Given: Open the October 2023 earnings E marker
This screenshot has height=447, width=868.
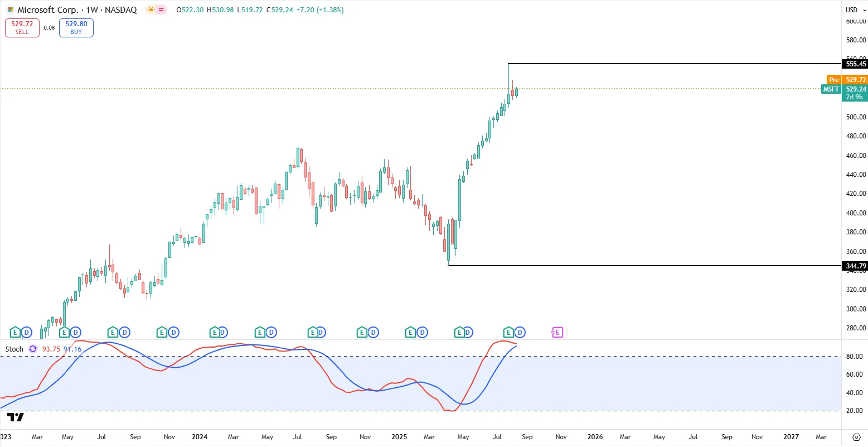Looking at the screenshot, I should point(162,333).
